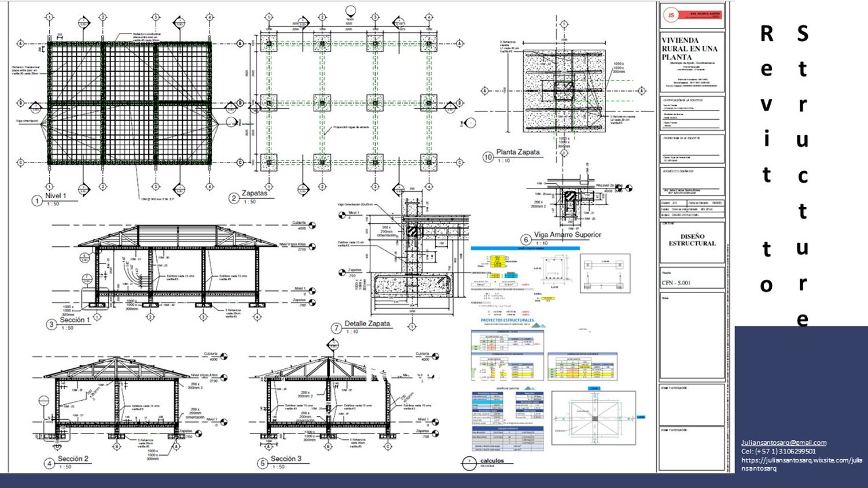
Task: Click the Sección 3 view number bubble
Action: pyautogui.click(x=262, y=463)
